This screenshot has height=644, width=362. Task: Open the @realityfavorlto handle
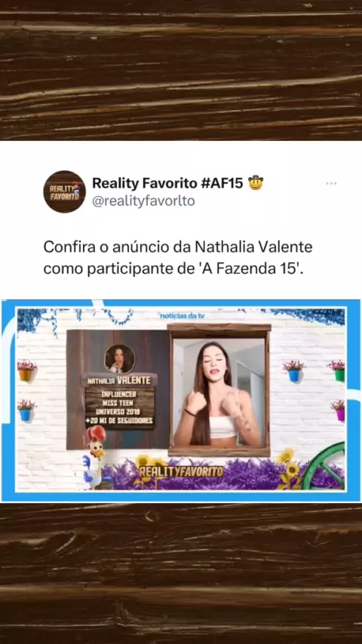143,201
